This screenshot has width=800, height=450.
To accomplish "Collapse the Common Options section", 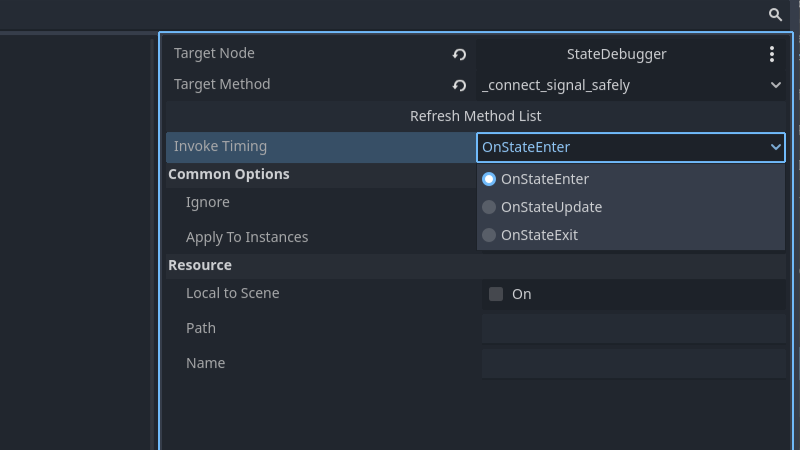I will click(x=229, y=174).
